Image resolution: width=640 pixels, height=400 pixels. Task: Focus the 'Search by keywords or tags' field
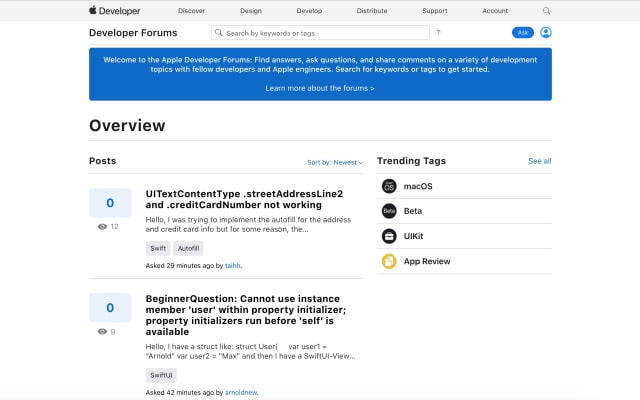pos(320,32)
